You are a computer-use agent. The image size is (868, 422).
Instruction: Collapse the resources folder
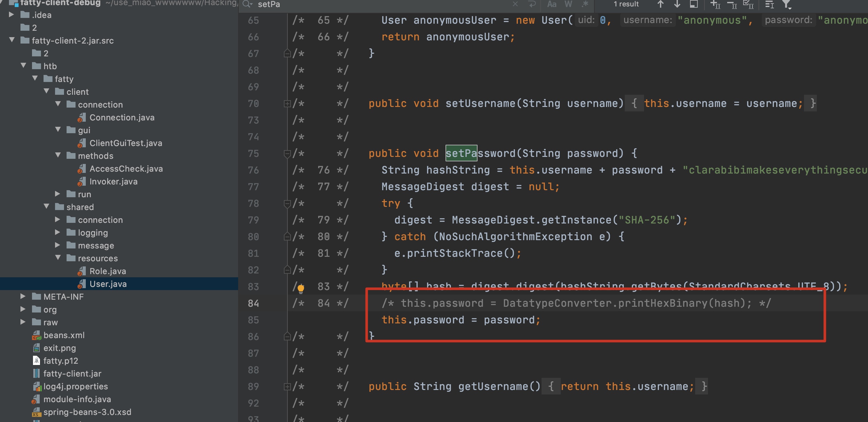tap(58, 258)
